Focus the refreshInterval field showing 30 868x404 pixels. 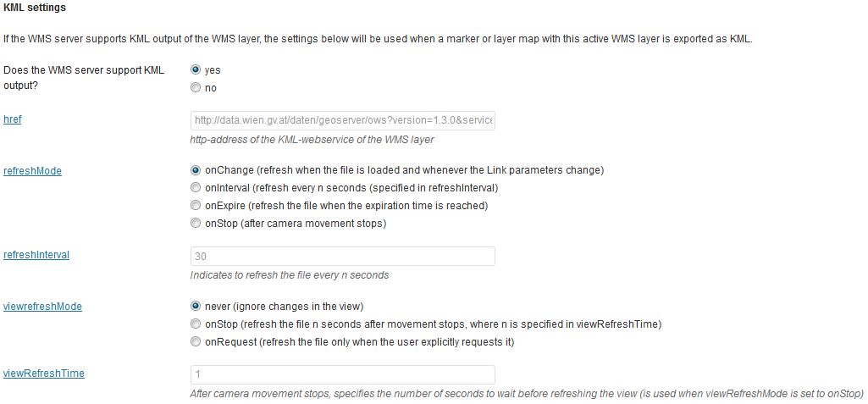(x=342, y=257)
